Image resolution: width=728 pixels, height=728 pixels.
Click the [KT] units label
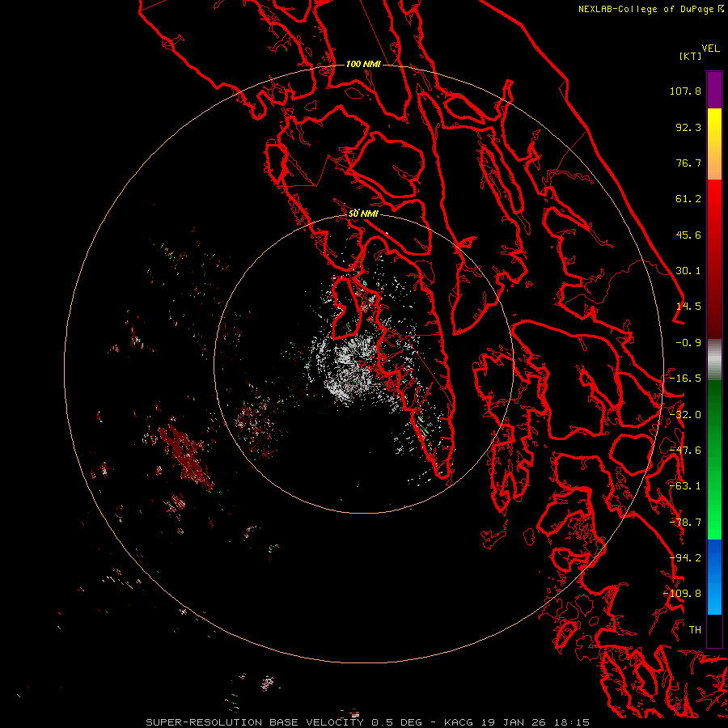[691, 56]
